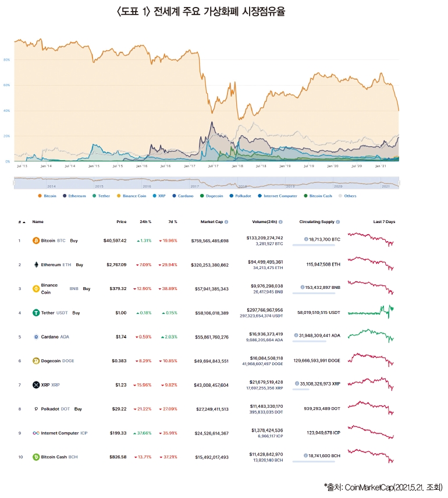Viewport: 448px width, 498px height.
Task: Click right handle of chart range navigator
Action: (x=399, y=183)
